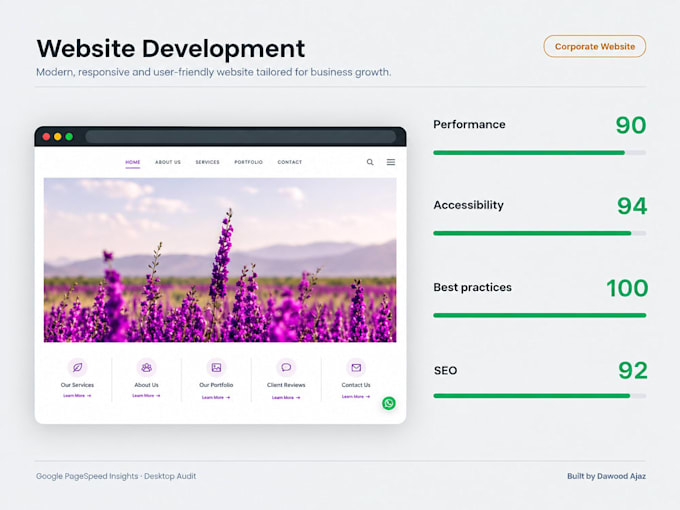Click the Accessibility score 94

pos(632,206)
